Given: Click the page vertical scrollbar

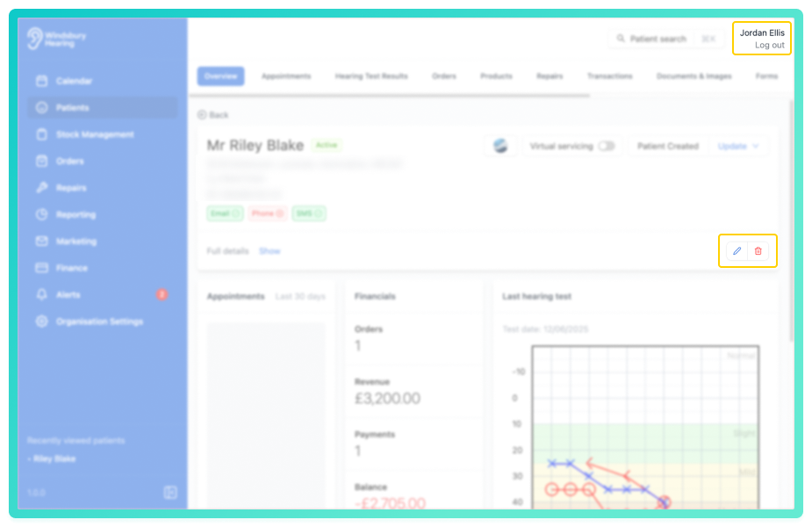Looking at the screenshot, I should (x=791, y=220).
